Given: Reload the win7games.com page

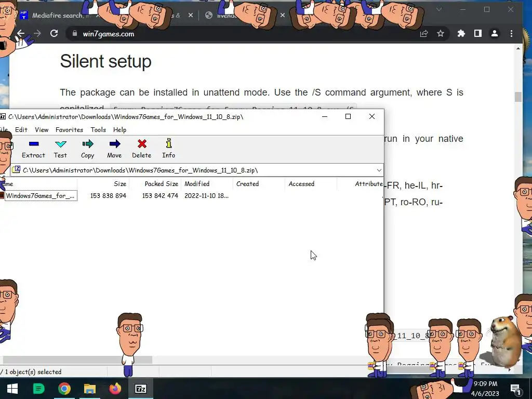Looking at the screenshot, I should 54,34.
